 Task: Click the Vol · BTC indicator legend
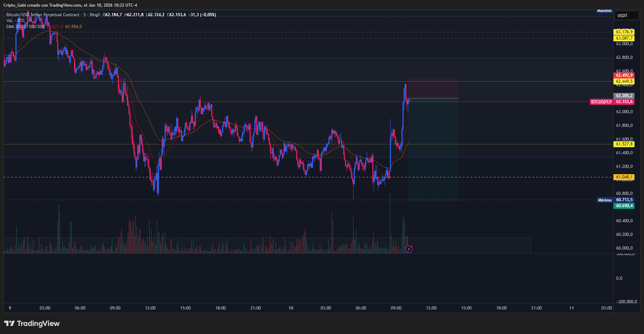[x=16, y=20]
